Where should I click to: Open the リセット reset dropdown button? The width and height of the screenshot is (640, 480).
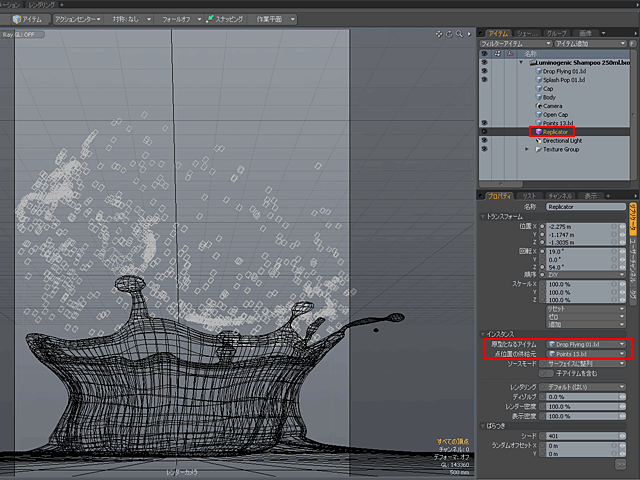click(x=586, y=309)
